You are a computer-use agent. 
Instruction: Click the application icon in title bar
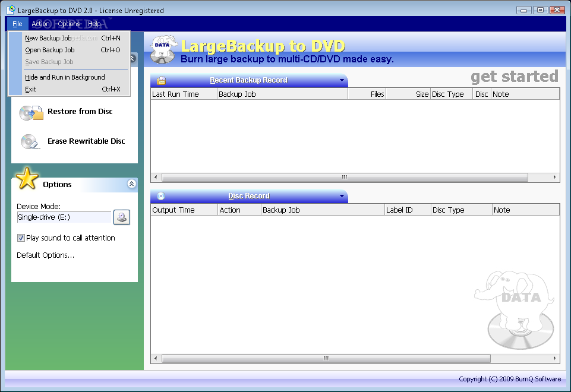[11, 10]
